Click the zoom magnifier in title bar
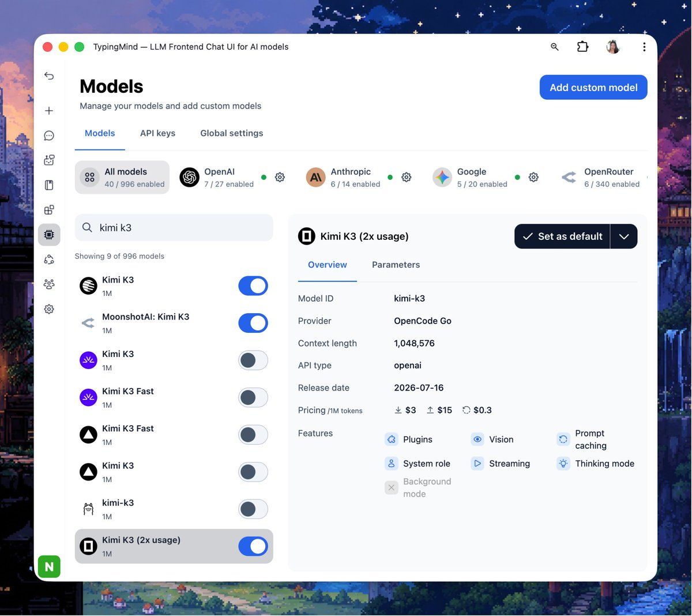The width and height of the screenshot is (692, 616). [x=555, y=47]
